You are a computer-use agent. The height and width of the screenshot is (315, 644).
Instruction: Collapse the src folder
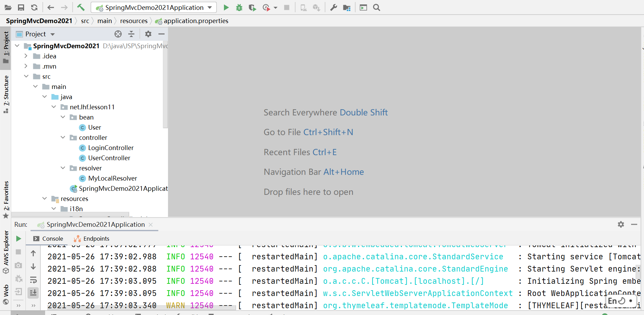tap(26, 76)
